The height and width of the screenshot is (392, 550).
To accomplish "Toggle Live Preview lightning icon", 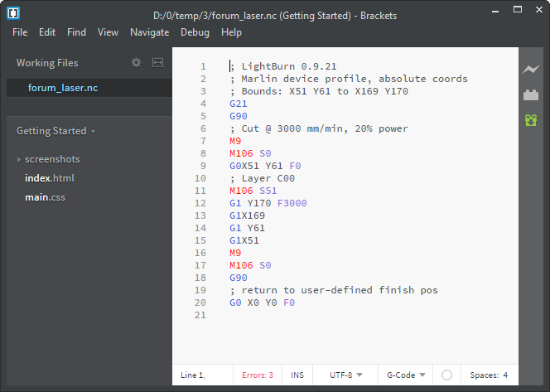I will (531, 69).
